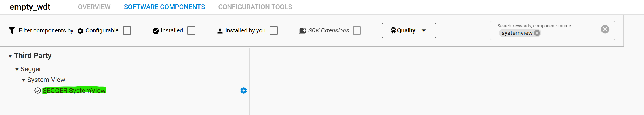Toggle the SDK Extensions checkbox
The height and width of the screenshot is (115, 644).
tap(357, 30)
